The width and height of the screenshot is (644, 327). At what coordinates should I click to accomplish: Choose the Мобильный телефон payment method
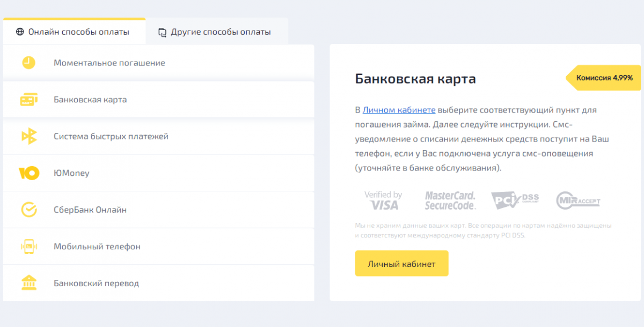pyautogui.click(x=159, y=247)
